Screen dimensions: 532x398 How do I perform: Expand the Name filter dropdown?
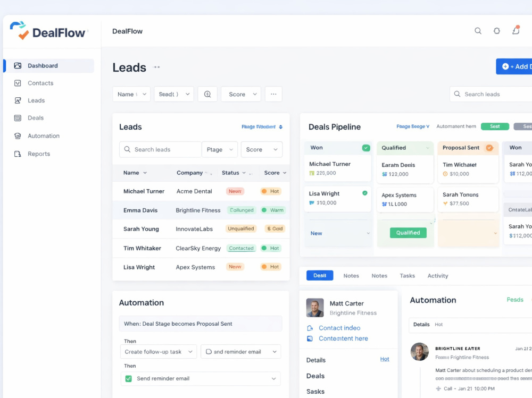coord(131,94)
